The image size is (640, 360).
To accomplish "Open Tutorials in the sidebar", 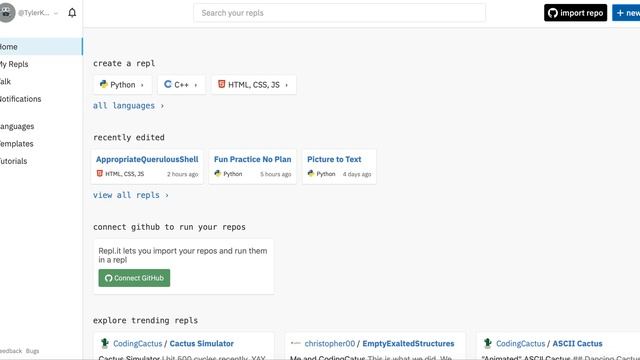I will coord(13,161).
